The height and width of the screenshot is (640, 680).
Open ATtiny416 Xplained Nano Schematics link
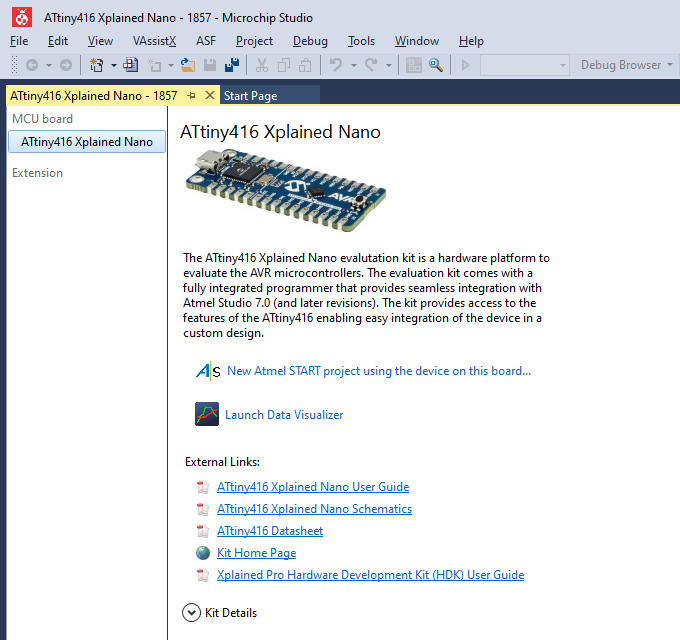click(x=314, y=509)
